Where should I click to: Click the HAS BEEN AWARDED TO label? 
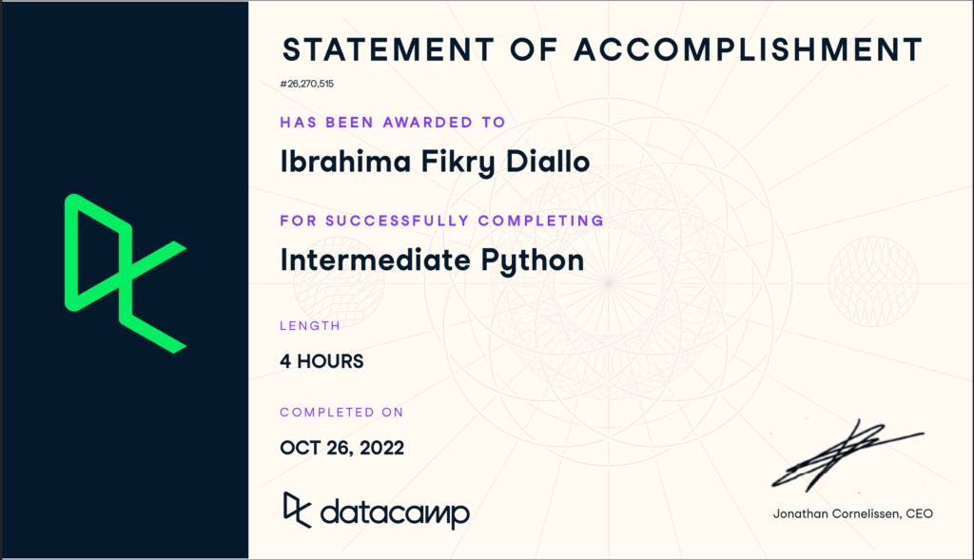coord(392,123)
